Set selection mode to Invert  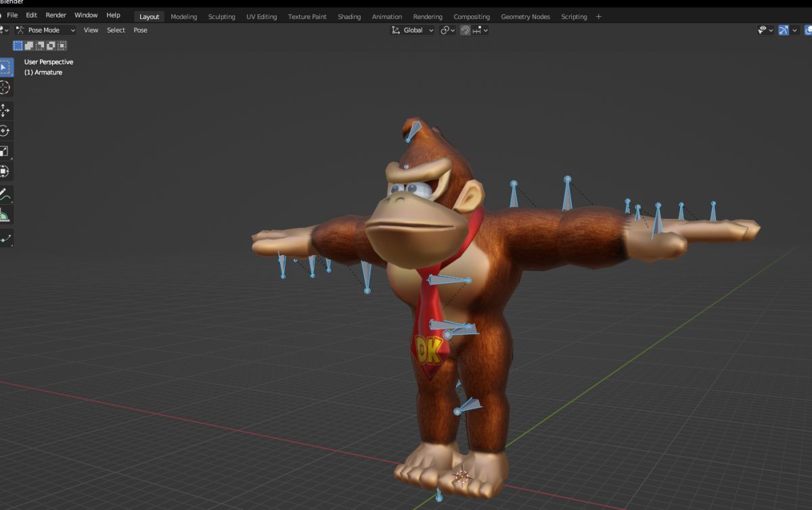51,46
